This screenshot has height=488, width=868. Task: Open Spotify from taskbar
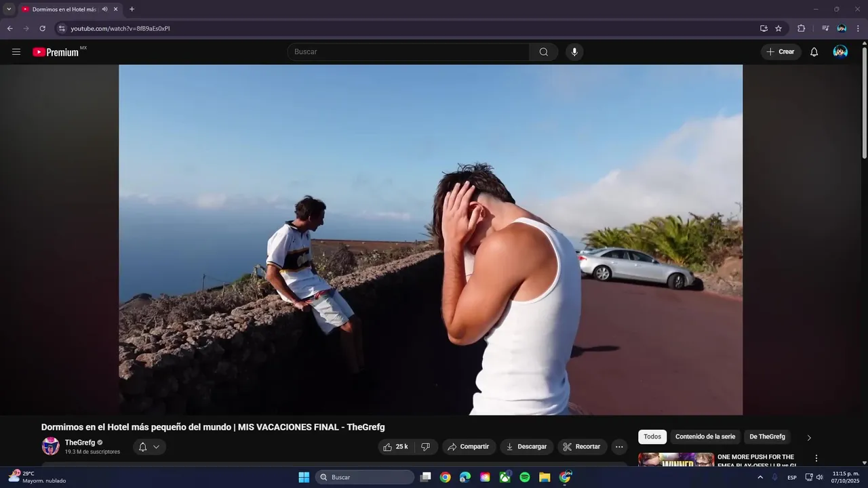click(525, 477)
